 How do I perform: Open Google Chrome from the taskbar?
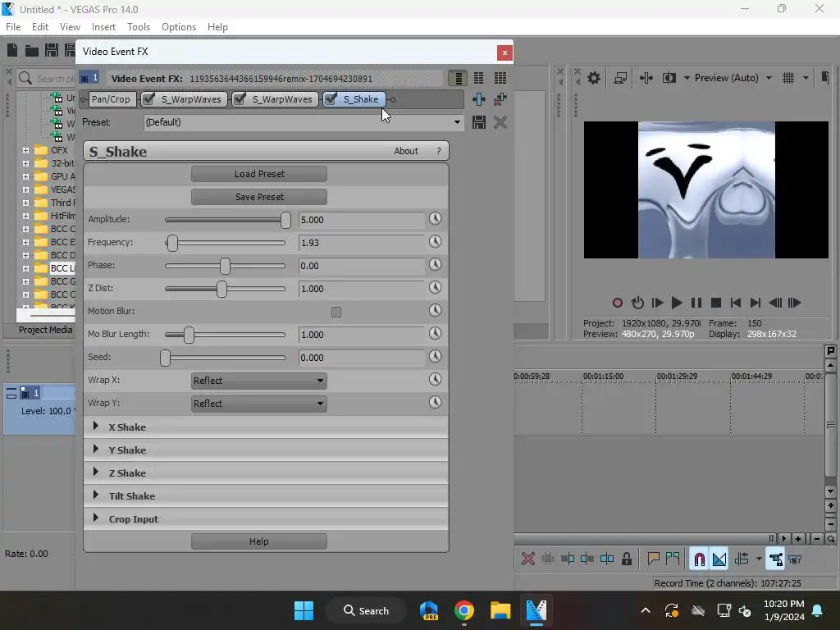[x=464, y=610]
